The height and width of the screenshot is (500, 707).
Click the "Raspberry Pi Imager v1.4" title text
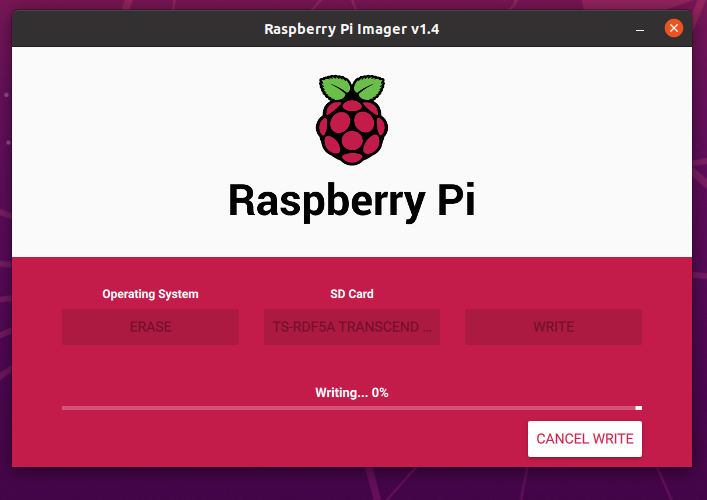click(x=352, y=29)
